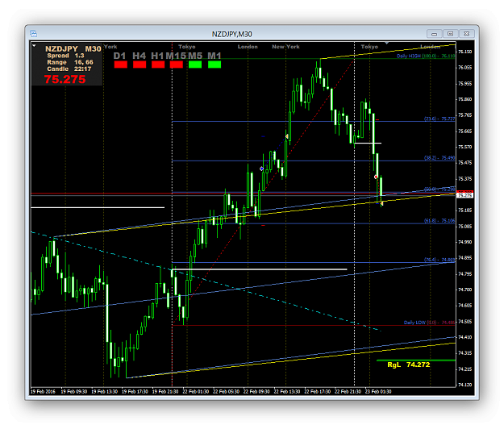The image size is (504, 425).
Task: Click the 74.700 price axis value
Action: (464, 290)
